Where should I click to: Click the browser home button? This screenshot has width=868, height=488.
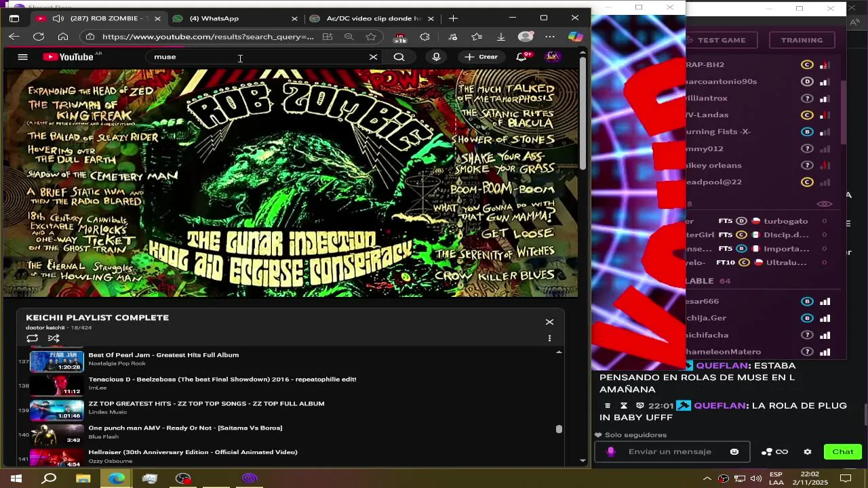click(63, 37)
